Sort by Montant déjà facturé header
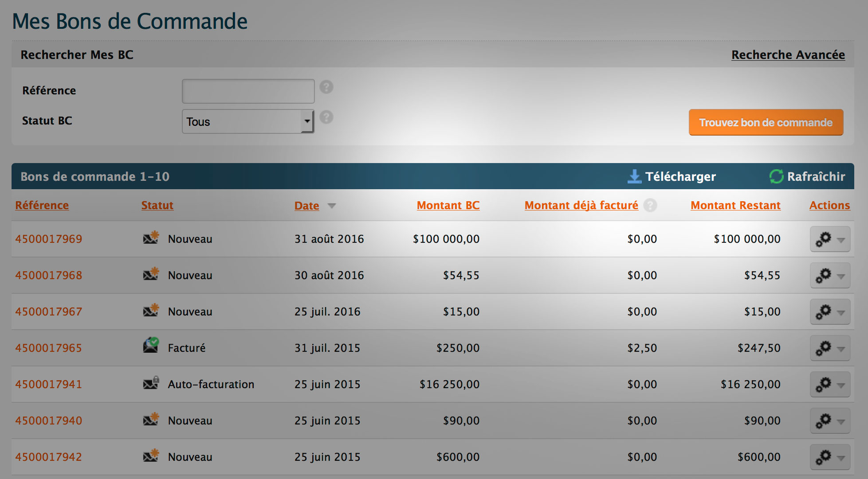The width and height of the screenshot is (868, 479). pos(581,205)
